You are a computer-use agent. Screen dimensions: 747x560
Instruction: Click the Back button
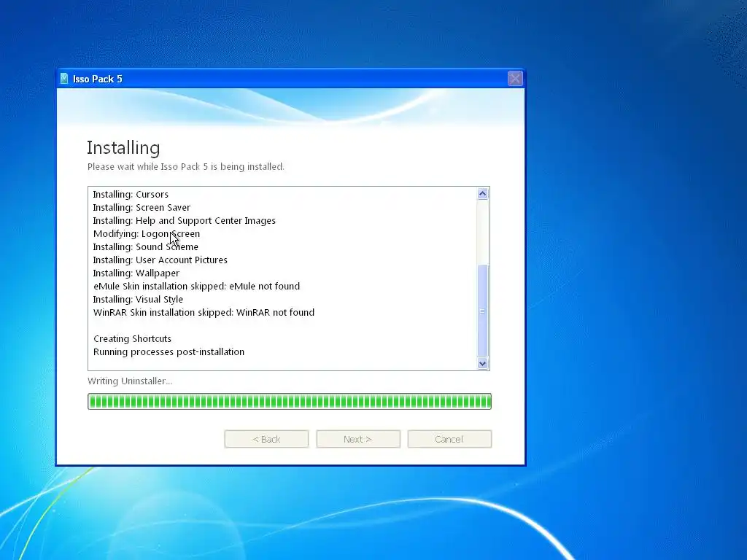(x=266, y=439)
